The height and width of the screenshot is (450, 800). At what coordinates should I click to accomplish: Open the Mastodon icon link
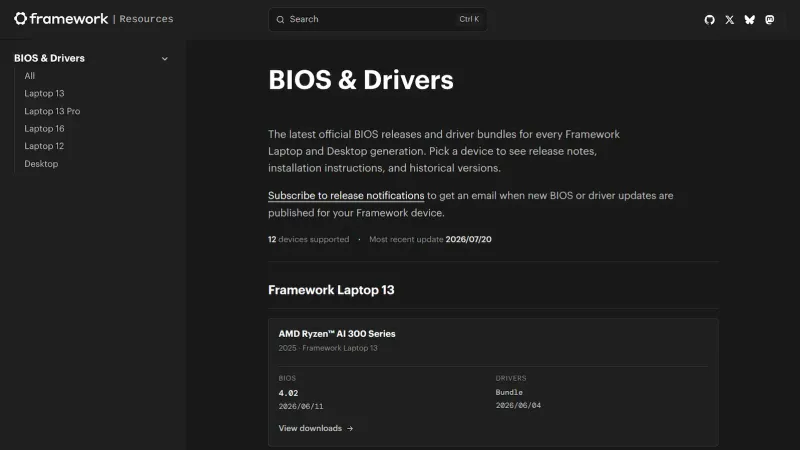[769, 20]
